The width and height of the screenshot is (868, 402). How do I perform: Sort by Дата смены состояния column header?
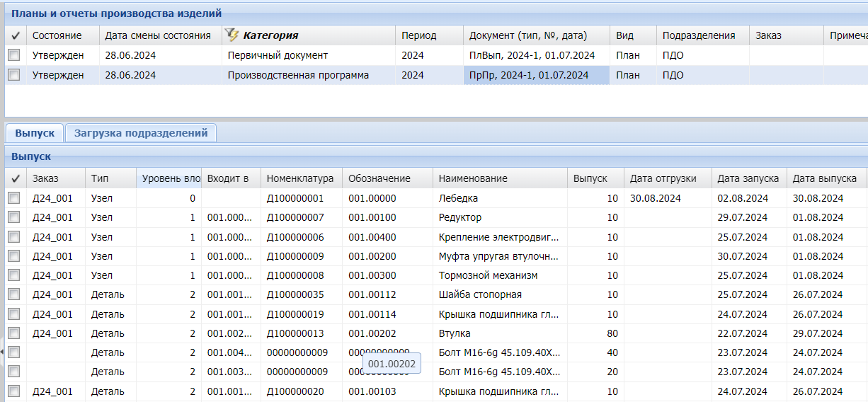tap(158, 35)
